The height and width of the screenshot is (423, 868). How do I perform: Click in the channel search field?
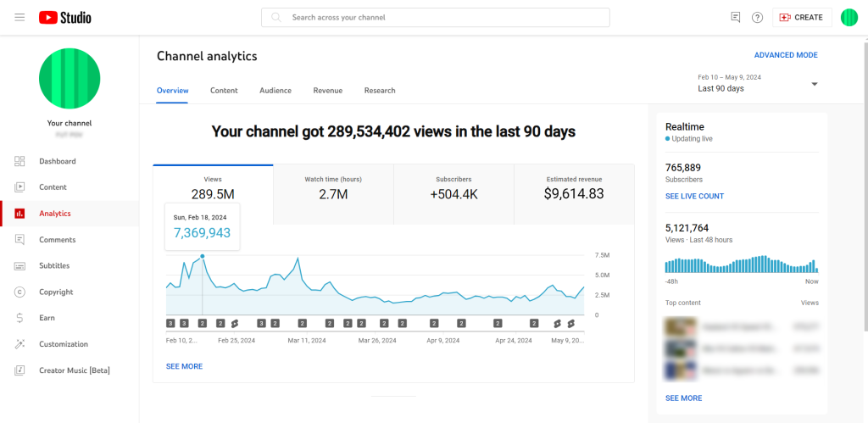tap(435, 17)
